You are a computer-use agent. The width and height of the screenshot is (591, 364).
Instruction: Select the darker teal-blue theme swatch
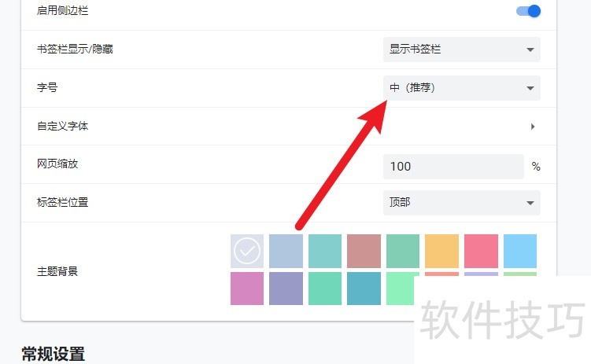[x=364, y=289]
